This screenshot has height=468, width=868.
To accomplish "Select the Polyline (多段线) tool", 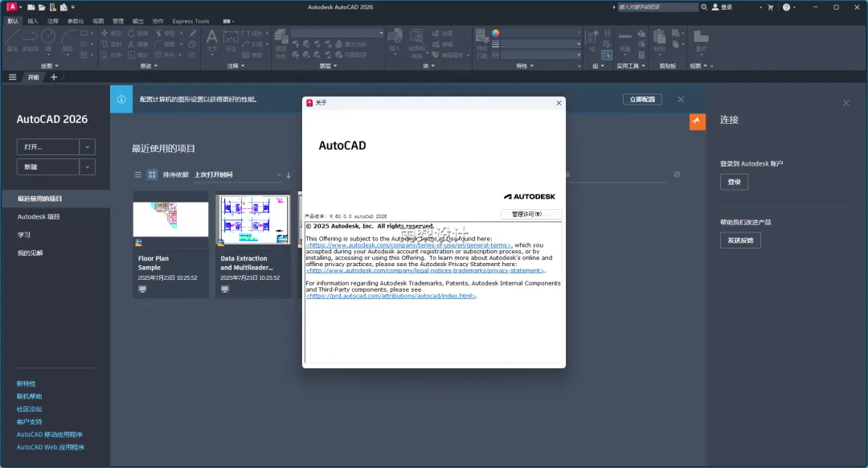I will point(30,40).
